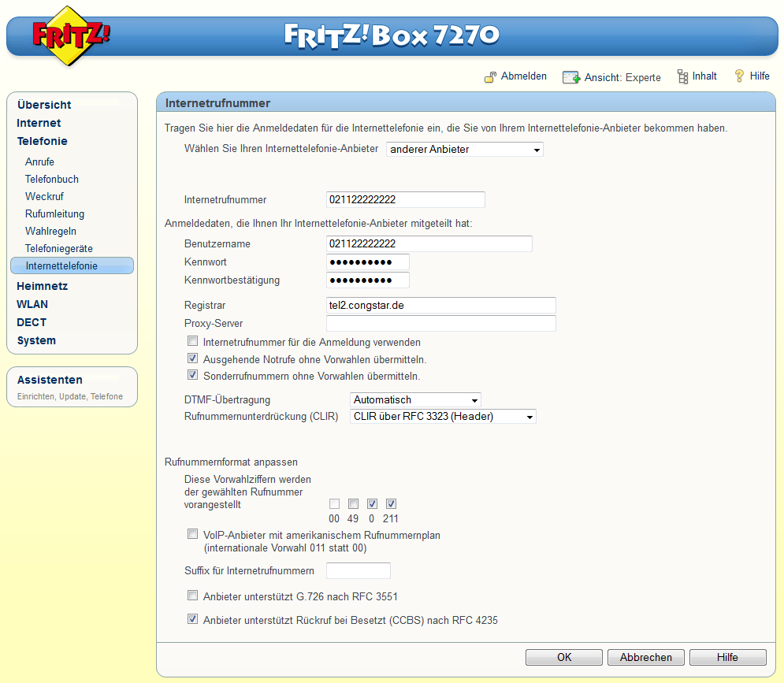Open the DTMF-Übertragung dropdown
This screenshot has height=683, width=784.
415,400
